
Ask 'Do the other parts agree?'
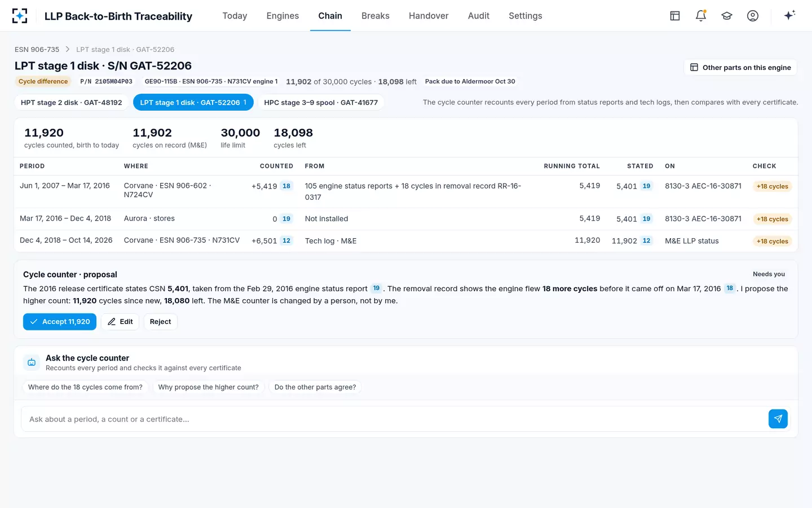[315, 387]
